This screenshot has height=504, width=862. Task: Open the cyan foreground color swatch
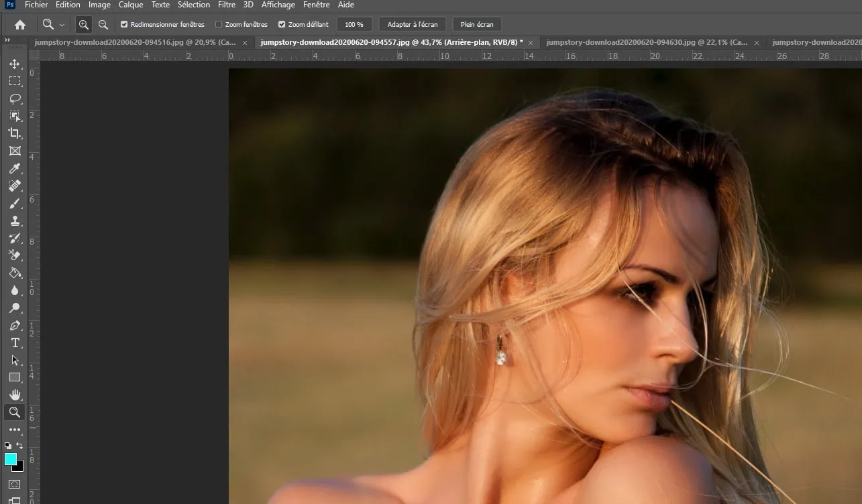(x=11, y=459)
